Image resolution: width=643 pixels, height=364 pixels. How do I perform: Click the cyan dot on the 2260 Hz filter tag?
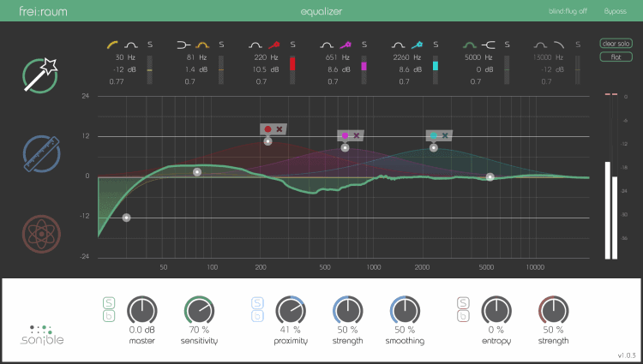pos(434,135)
